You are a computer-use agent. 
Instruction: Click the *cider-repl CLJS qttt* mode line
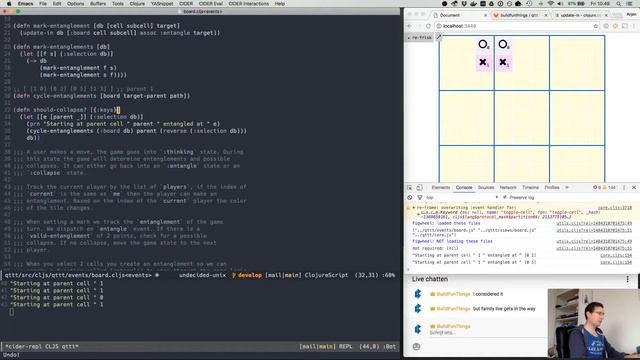200,347
